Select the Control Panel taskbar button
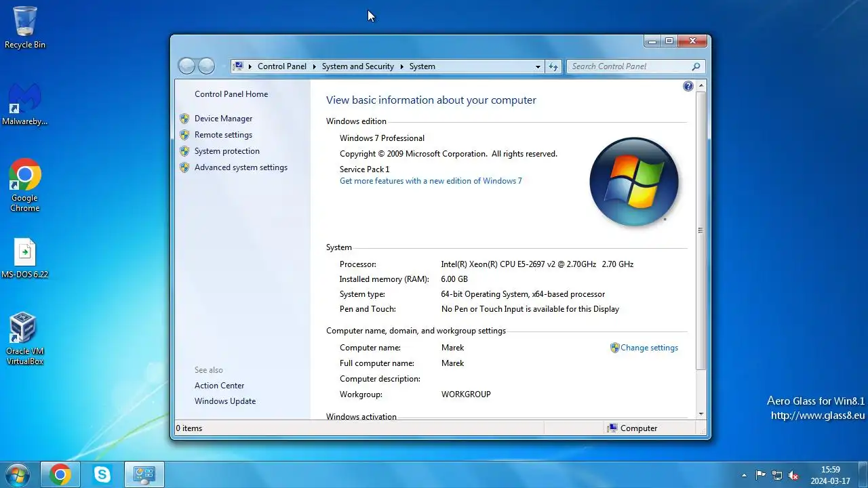Screen dimensions: 868x488 pyautogui.click(x=144, y=475)
